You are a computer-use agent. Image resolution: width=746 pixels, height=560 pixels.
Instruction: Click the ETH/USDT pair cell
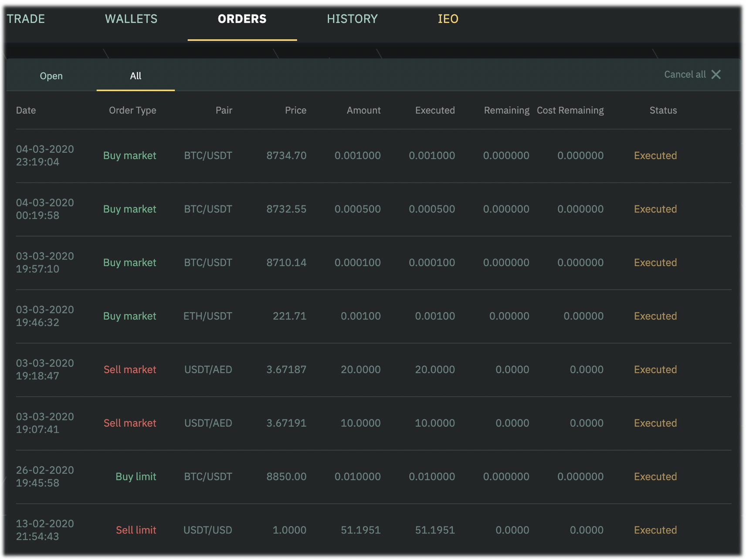pyautogui.click(x=208, y=316)
